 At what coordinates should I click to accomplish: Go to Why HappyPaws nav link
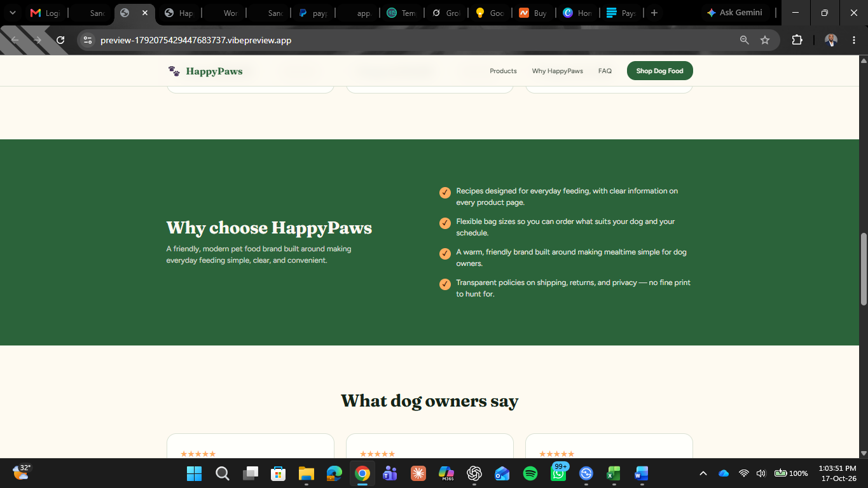[x=557, y=71]
